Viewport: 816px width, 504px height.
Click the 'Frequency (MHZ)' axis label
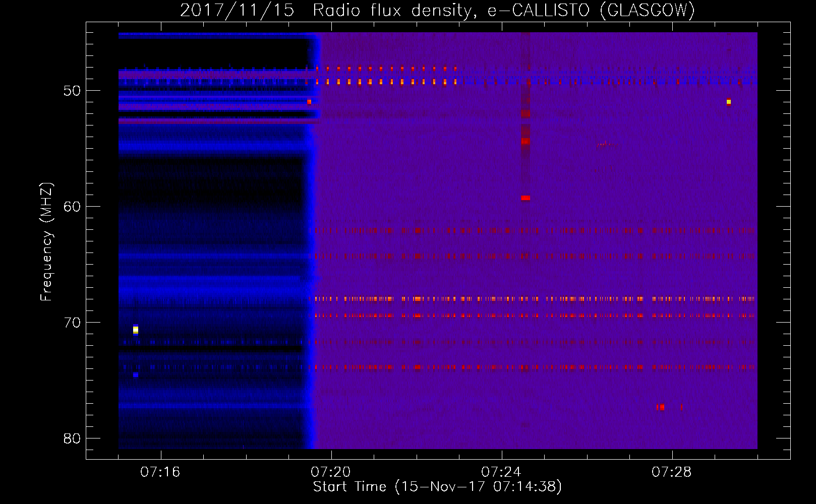click(x=46, y=242)
